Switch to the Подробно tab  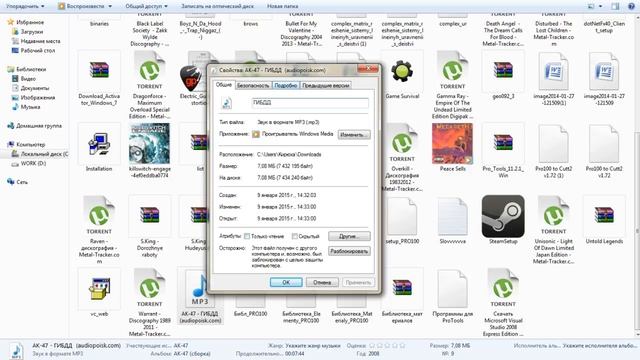[x=286, y=85]
